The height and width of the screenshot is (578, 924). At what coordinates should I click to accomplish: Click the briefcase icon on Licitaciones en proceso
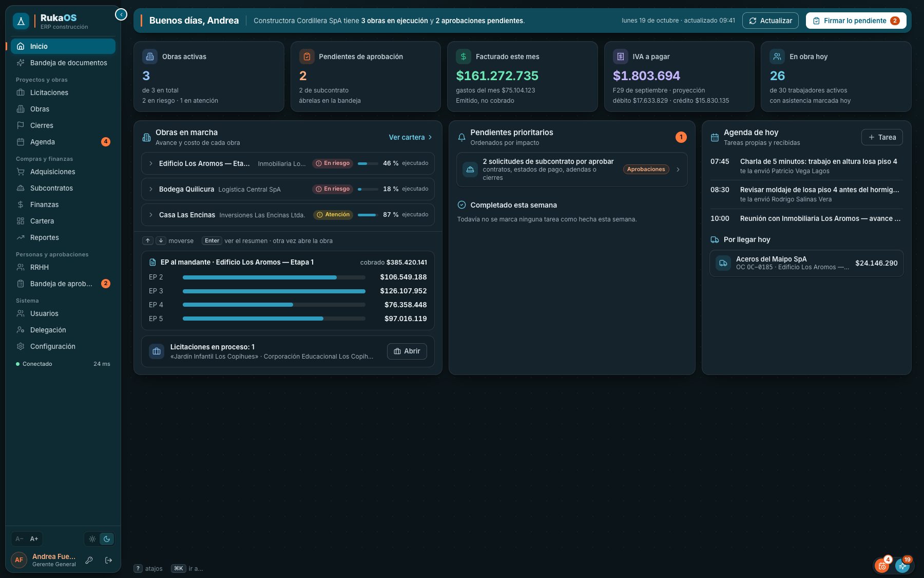157,351
